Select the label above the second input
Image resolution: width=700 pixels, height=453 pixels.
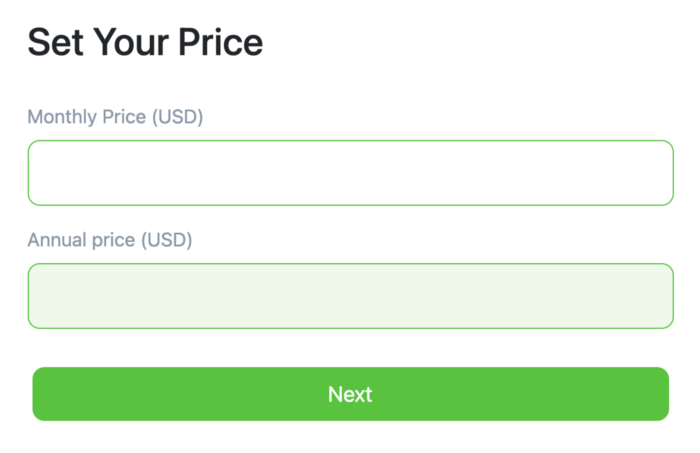[110, 240]
